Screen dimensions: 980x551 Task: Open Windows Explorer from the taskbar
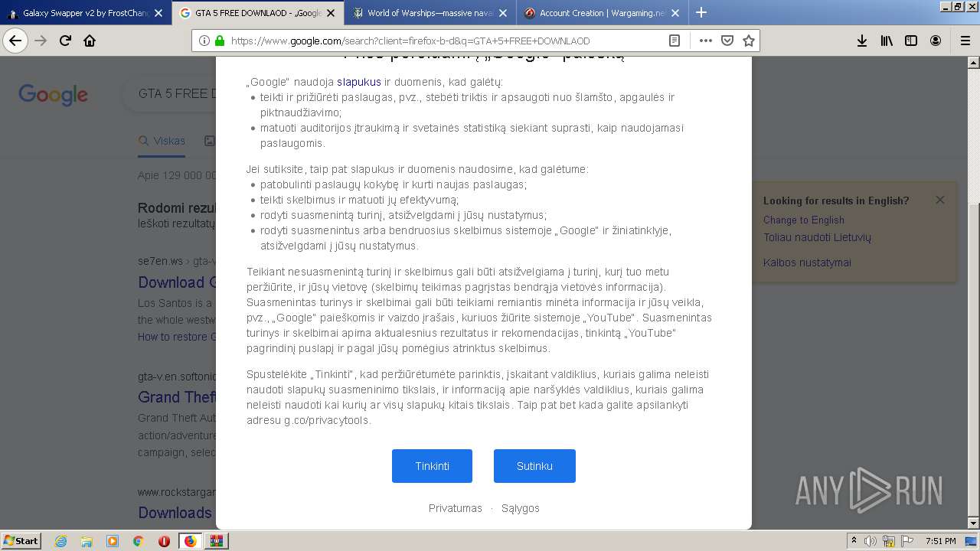click(x=87, y=541)
